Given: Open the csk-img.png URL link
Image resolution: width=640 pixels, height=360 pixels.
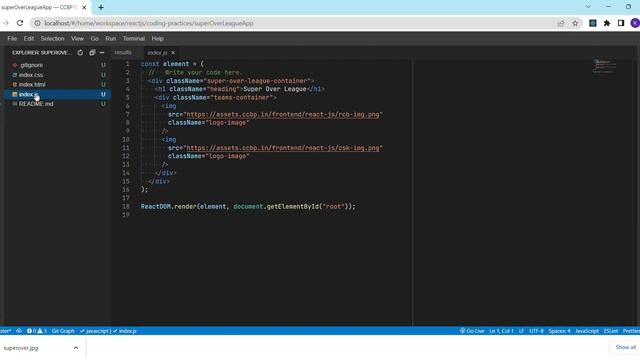Looking at the screenshot, I should coord(283,148).
